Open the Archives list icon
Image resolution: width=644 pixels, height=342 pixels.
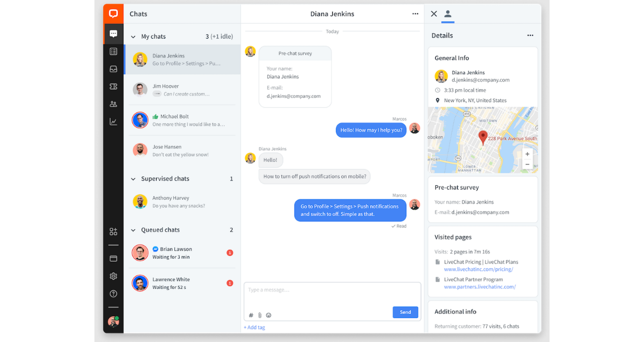[x=113, y=52]
